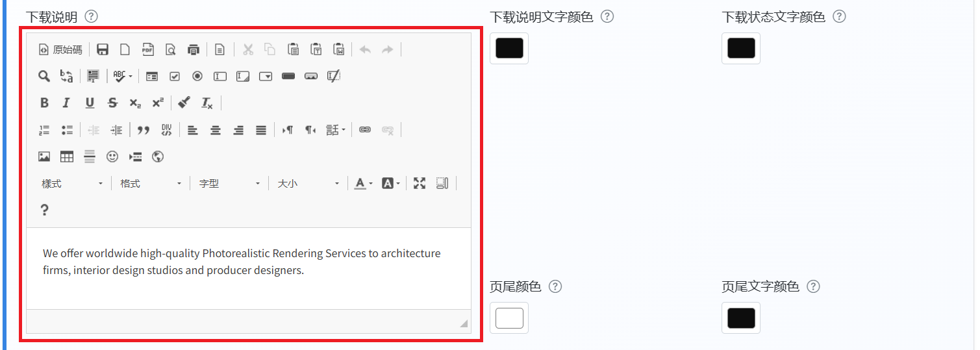Click the Paste clipboard icon
The height and width of the screenshot is (350, 980).
pyautogui.click(x=293, y=49)
